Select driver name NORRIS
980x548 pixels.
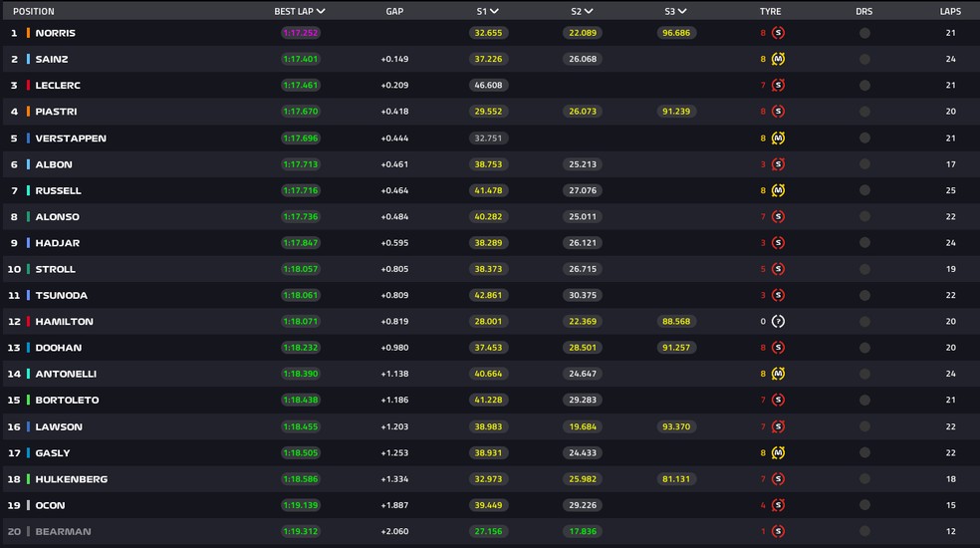pyautogui.click(x=55, y=33)
